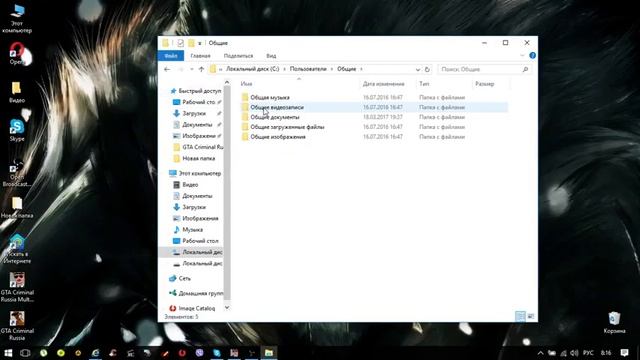The width and height of the screenshot is (640, 360).
Task: Click the properties checkmark icon in the title bar
Action: click(180, 43)
